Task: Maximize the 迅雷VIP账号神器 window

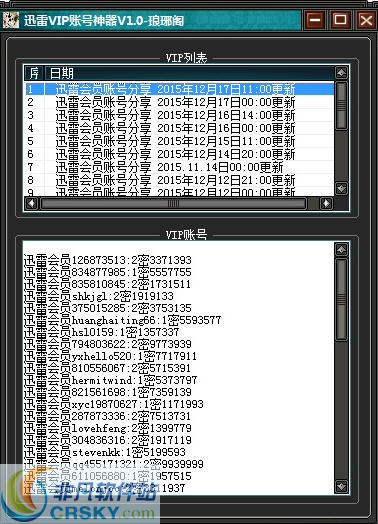Action: pos(340,20)
